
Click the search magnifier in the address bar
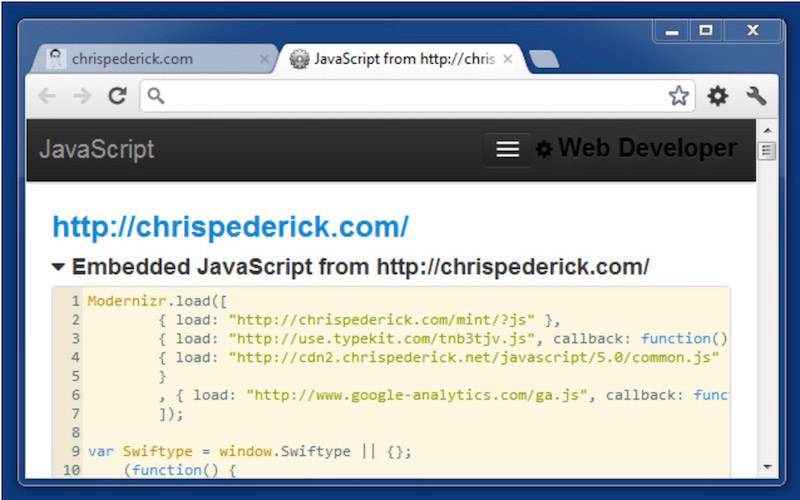(156, 95)
